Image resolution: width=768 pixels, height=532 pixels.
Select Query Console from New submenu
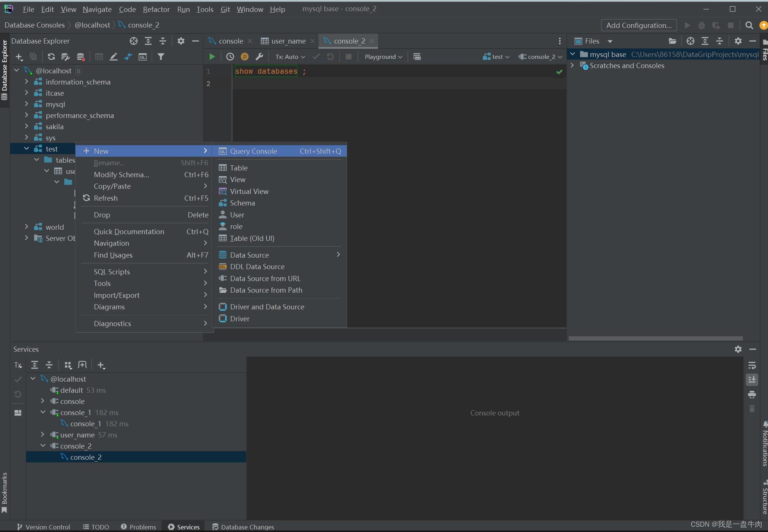pyautogui.click(x=253, y=151)
